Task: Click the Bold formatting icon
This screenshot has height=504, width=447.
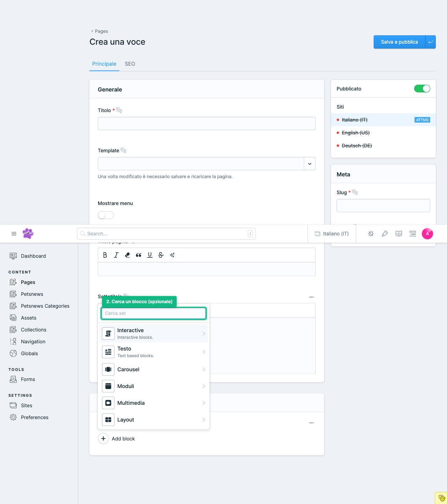Action: point(105,255)
